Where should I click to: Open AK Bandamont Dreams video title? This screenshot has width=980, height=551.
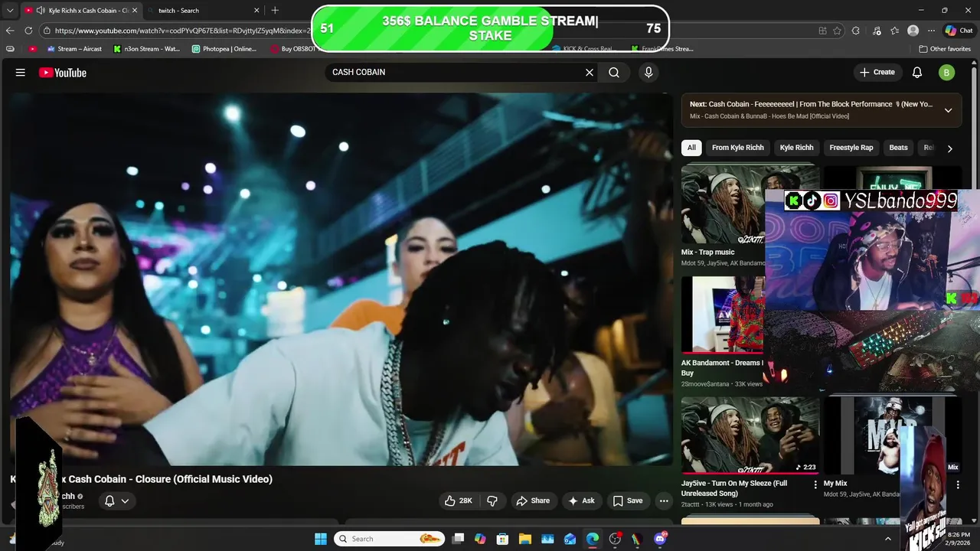click(x=722, y=367)
